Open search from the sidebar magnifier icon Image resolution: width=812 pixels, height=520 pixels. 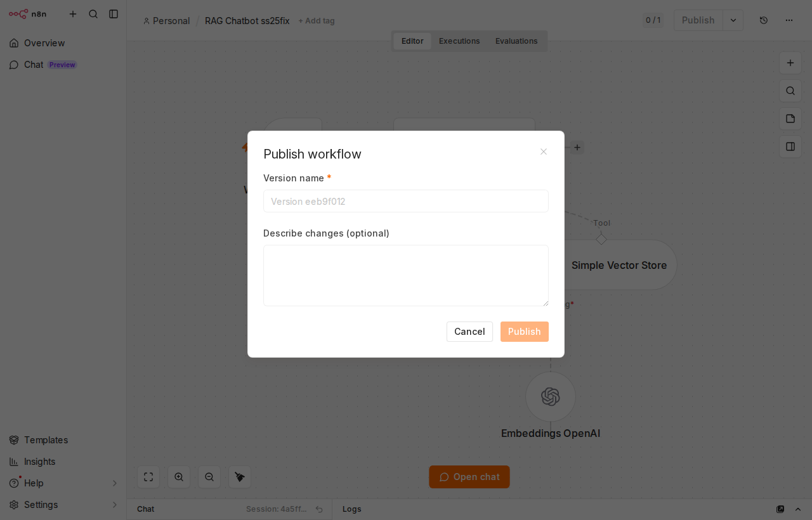(x=93, y=14)
